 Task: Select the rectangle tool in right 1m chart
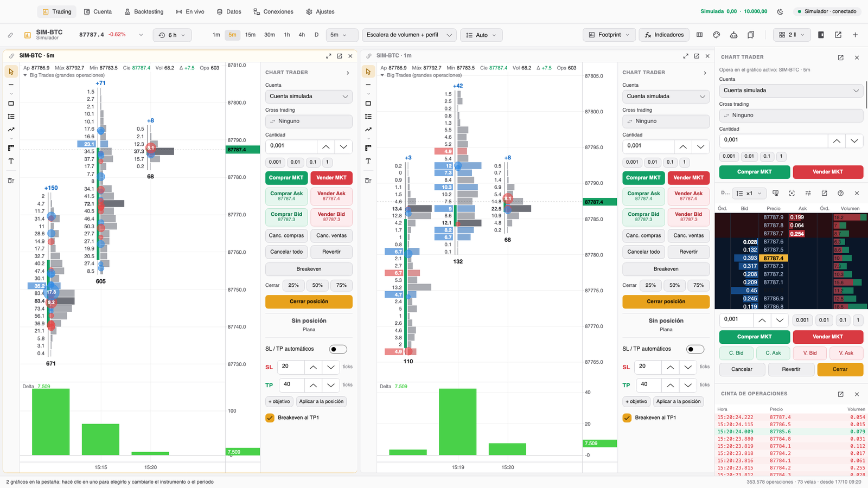click(x=368, y=104)
